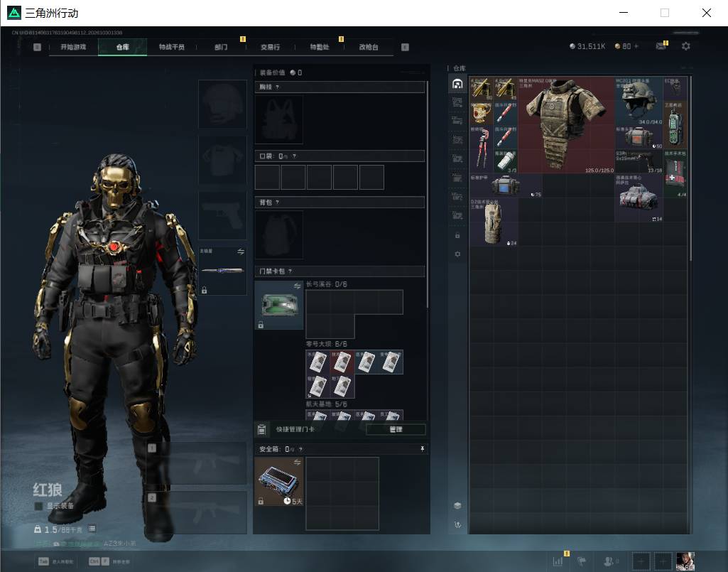Go to the 开始游戏 tab

click(x=73, y=47)
